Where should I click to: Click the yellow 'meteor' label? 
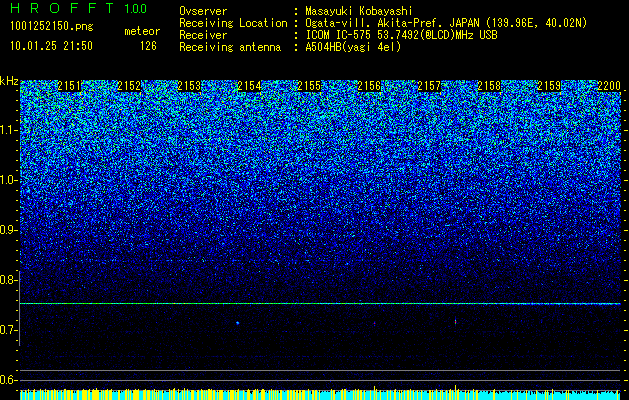(x=142, y=31)
